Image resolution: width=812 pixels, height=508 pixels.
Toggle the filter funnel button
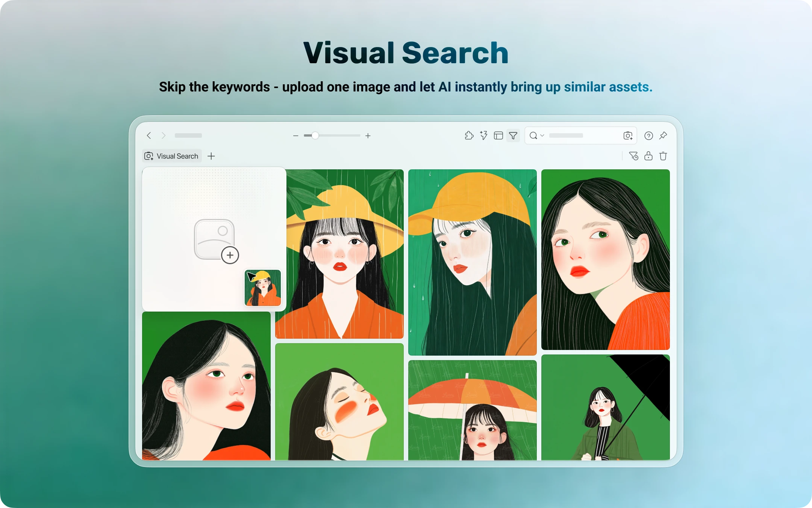click(x=513, y=135)
